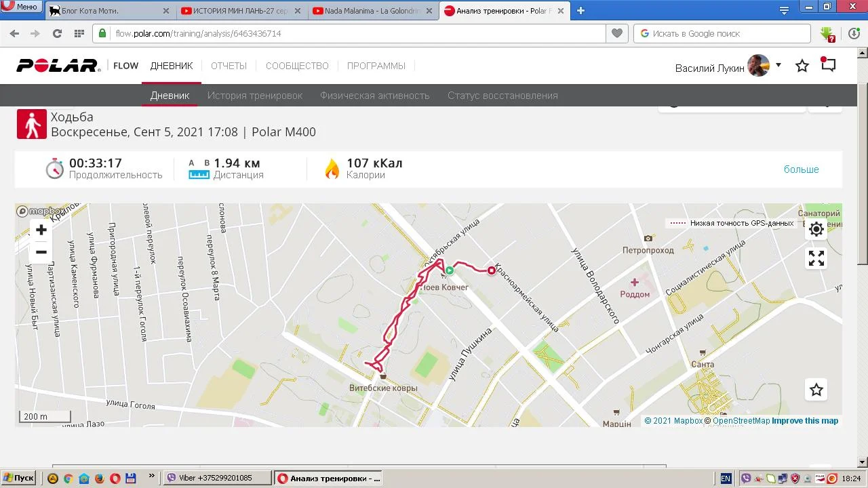Select the Дневник sub-tab
This screenshot has width=868, height=488.
pos(170,96)
